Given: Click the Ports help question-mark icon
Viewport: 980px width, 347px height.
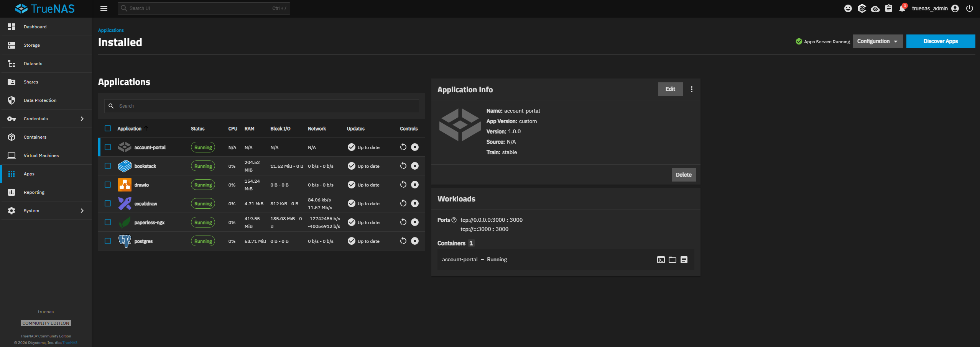Looking at the screenshot, I should pos(454,220).
